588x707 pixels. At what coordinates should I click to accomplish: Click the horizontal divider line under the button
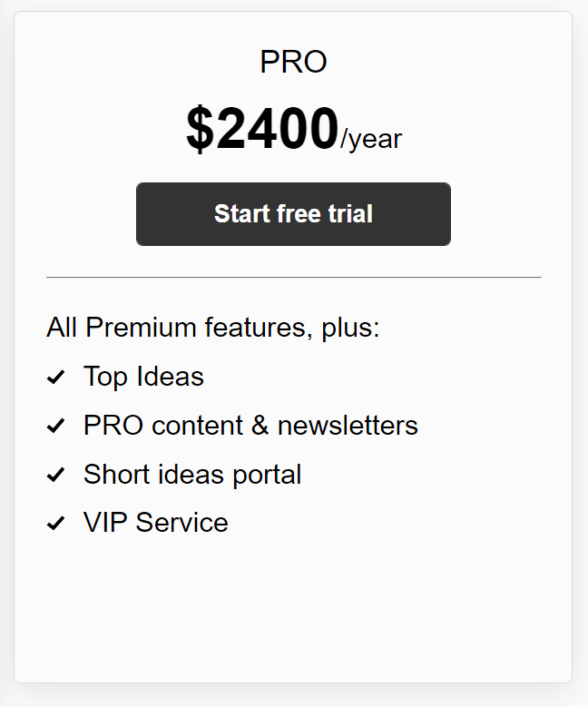tap(294, 278)
